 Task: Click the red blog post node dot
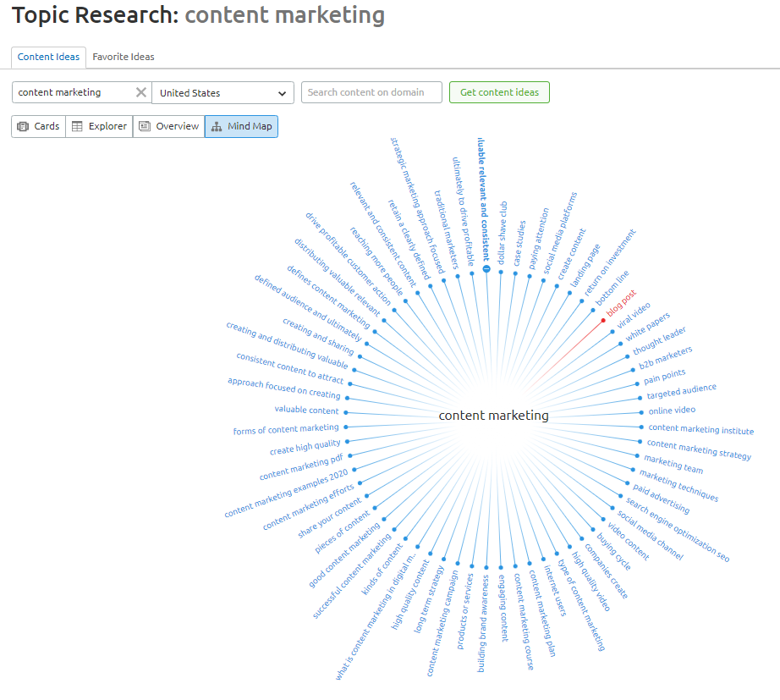pos(603,320)
